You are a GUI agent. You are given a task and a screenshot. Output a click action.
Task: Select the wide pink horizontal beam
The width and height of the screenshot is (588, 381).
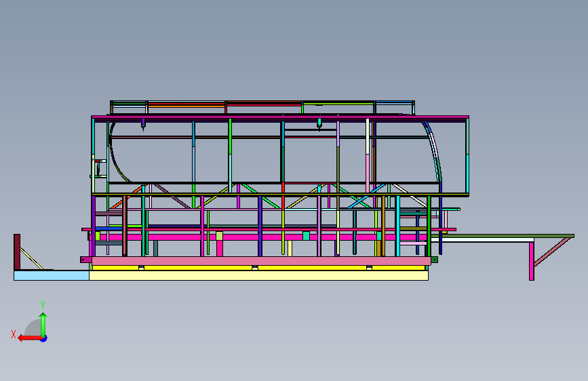(261, 260)
